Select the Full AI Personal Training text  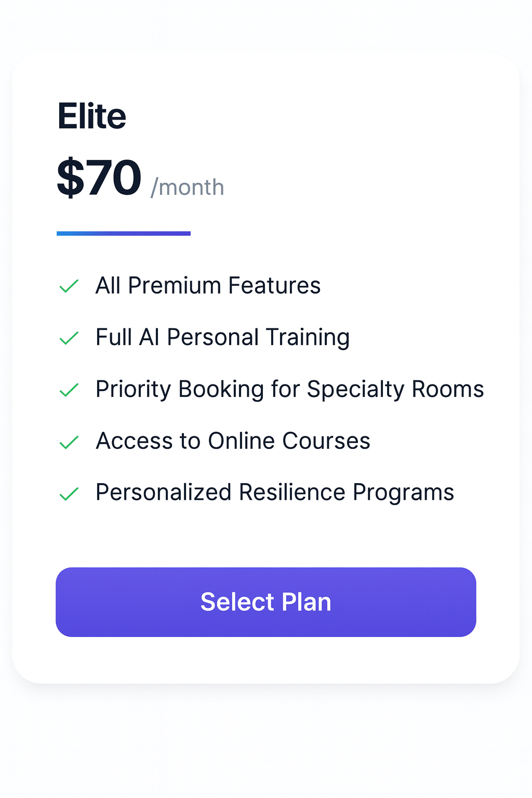coord(222,338)
